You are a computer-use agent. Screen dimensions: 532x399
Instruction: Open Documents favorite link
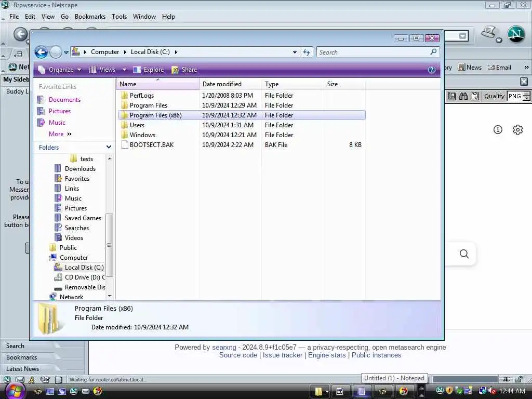pyautogui.click(x=64, y=100)
